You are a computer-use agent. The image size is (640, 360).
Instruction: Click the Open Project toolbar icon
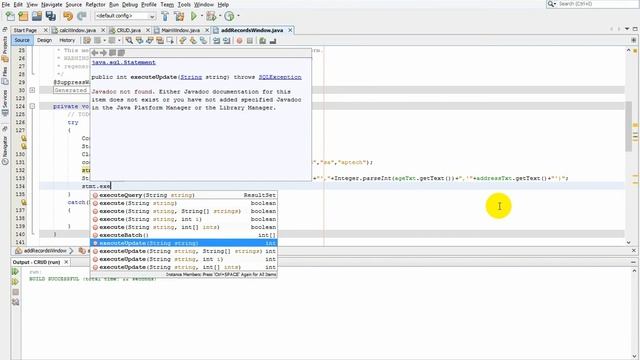click(x=37, y=16)
